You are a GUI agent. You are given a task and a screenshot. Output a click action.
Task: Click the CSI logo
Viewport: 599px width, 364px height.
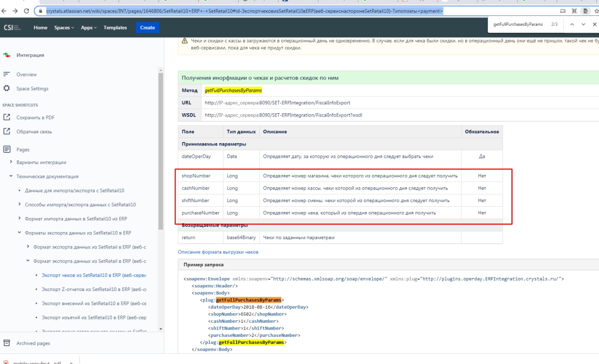[x=12, y=28]
